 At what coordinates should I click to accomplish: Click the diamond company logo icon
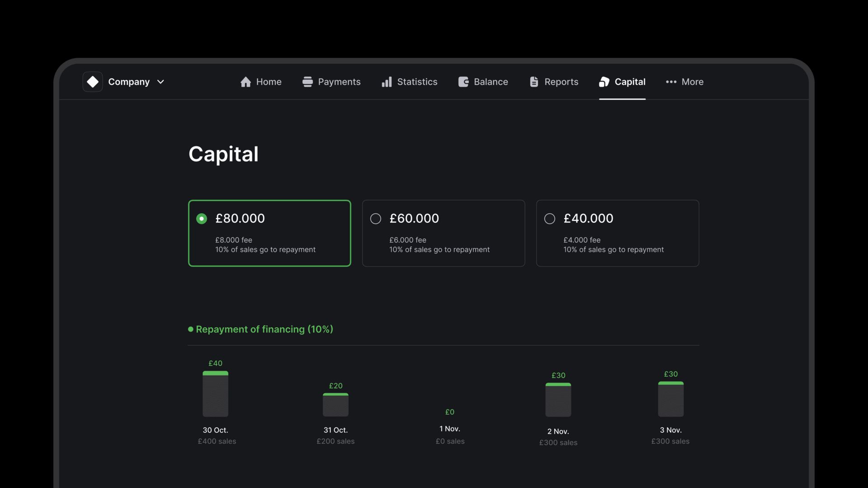click(93, 82)
